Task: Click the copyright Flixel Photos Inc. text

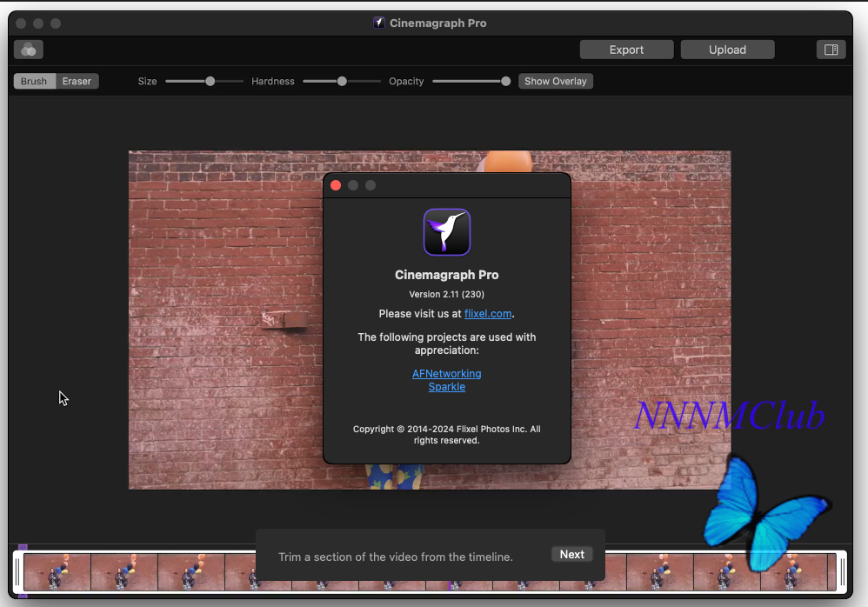Action: click(x=447, y=435)
